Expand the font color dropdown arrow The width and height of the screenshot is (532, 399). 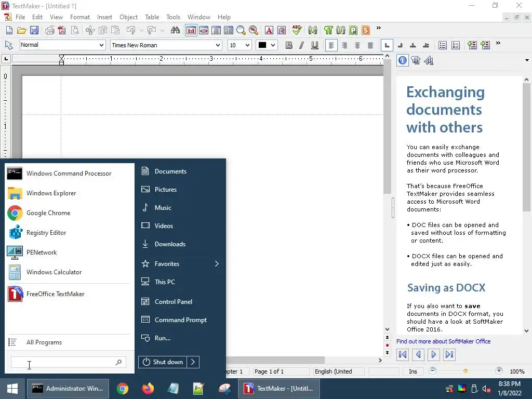coord(273,45)
